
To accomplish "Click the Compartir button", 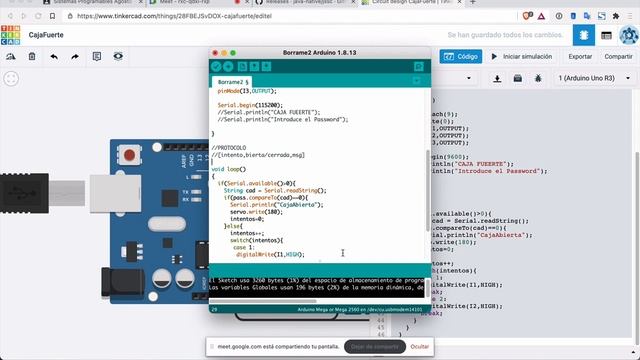I will click(x=618, y=56).
